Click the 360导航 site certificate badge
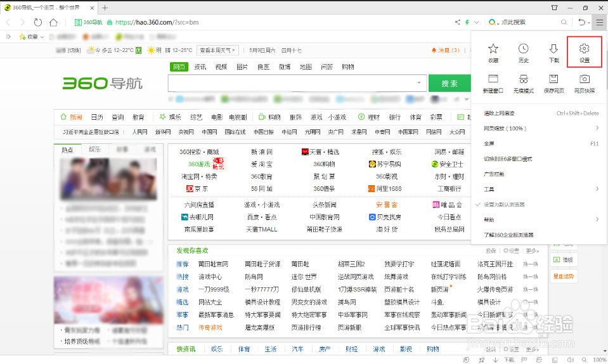 (x=88, y=22)
